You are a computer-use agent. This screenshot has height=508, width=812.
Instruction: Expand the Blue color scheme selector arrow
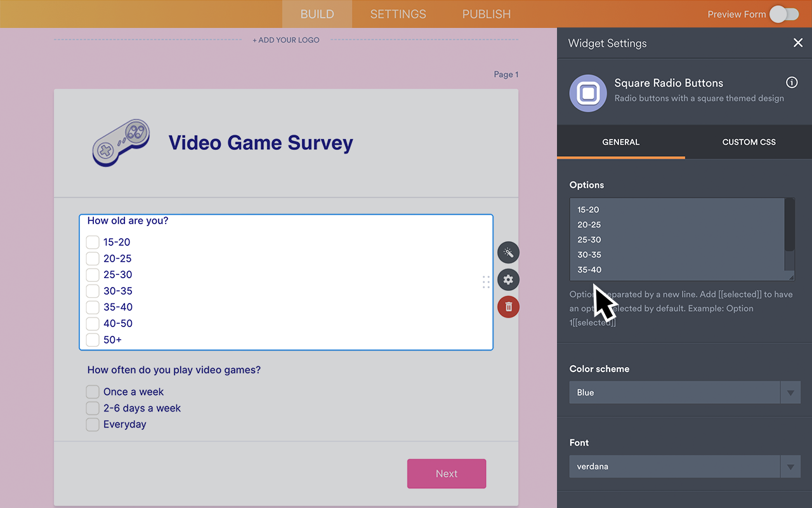coord(790,392)
